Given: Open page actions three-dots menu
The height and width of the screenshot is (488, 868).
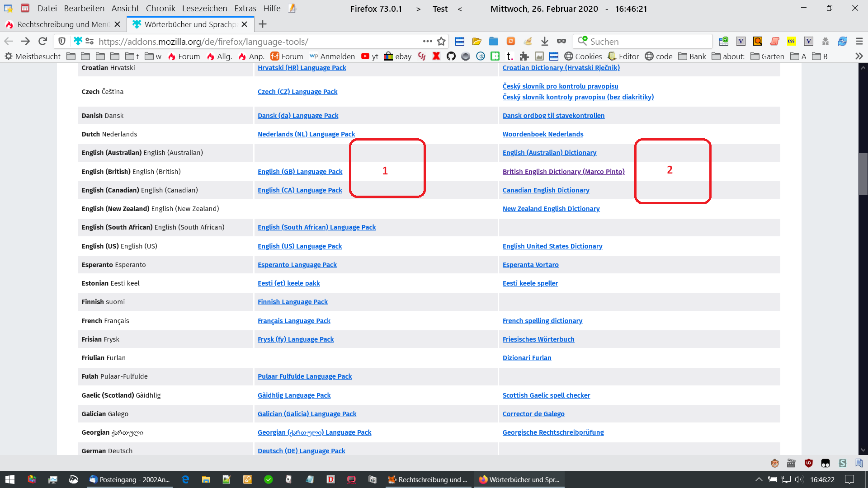Looking at the screenshot, I should tap(427, 42).
